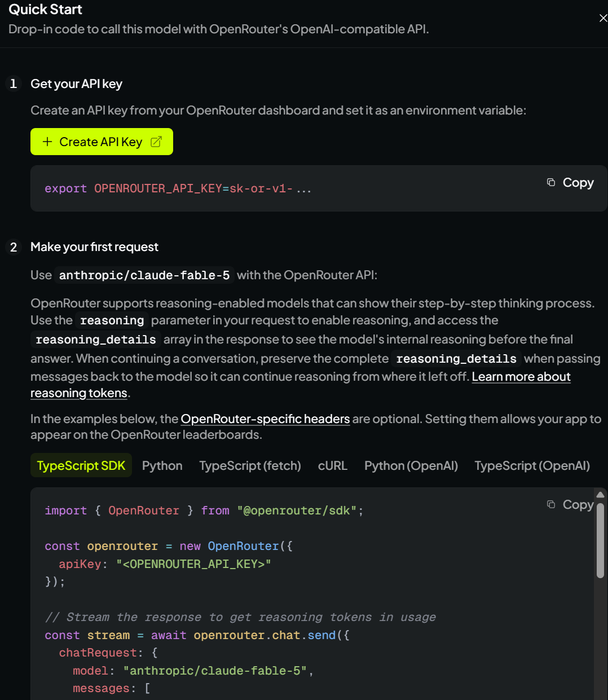Click the '// Stream the response' comment line
The image size is (608, 700).
(240, 617)
